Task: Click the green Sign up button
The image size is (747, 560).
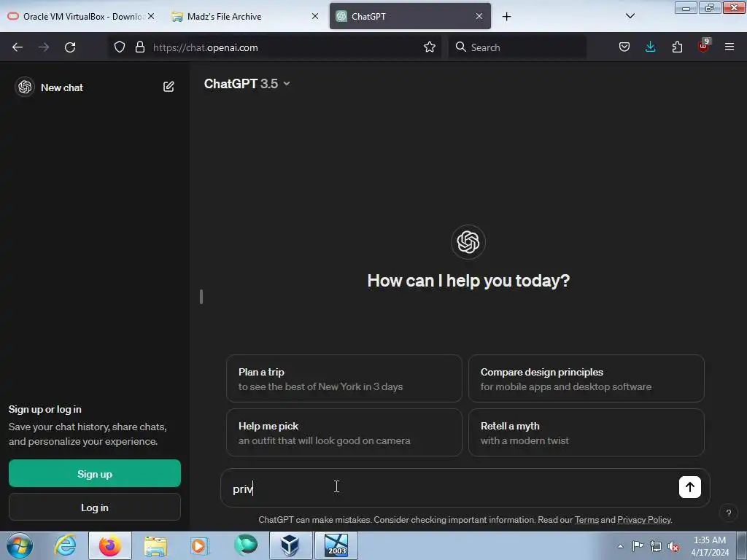Action: (95, 473)
